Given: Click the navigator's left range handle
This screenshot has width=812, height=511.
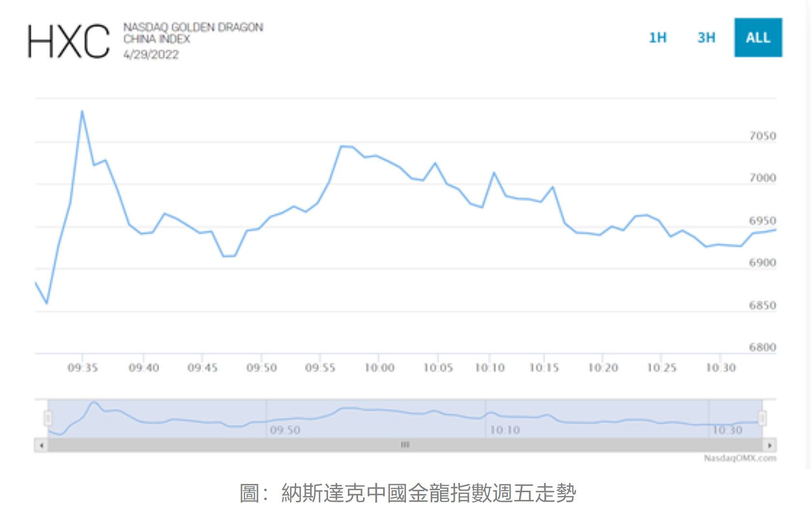Looking at the screenshot, I should [48, 418].
